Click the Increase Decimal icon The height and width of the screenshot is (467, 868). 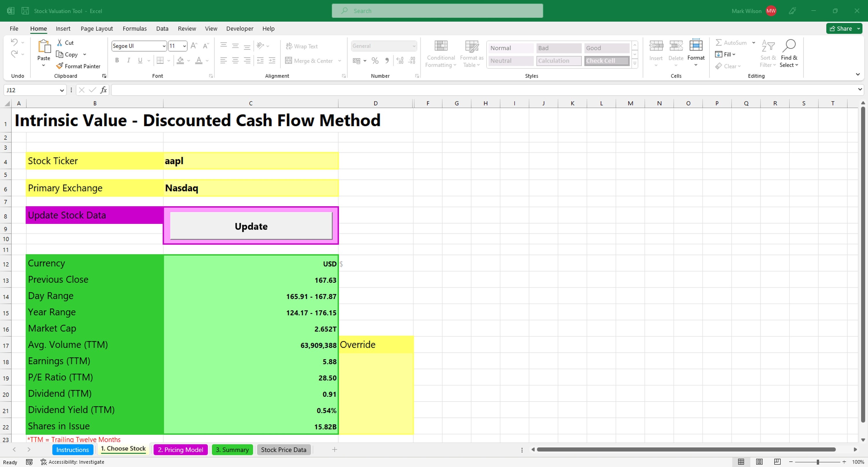tap(400, 61)
